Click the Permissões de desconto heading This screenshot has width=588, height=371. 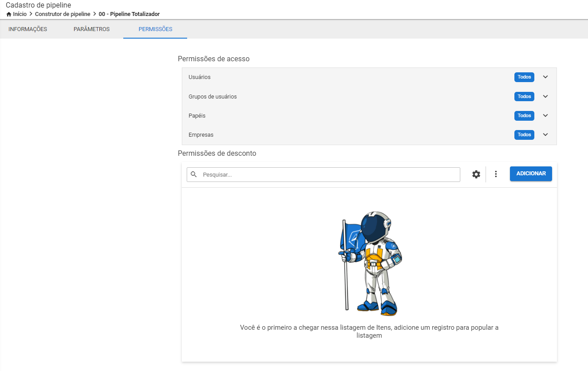(x=217, y=153)
